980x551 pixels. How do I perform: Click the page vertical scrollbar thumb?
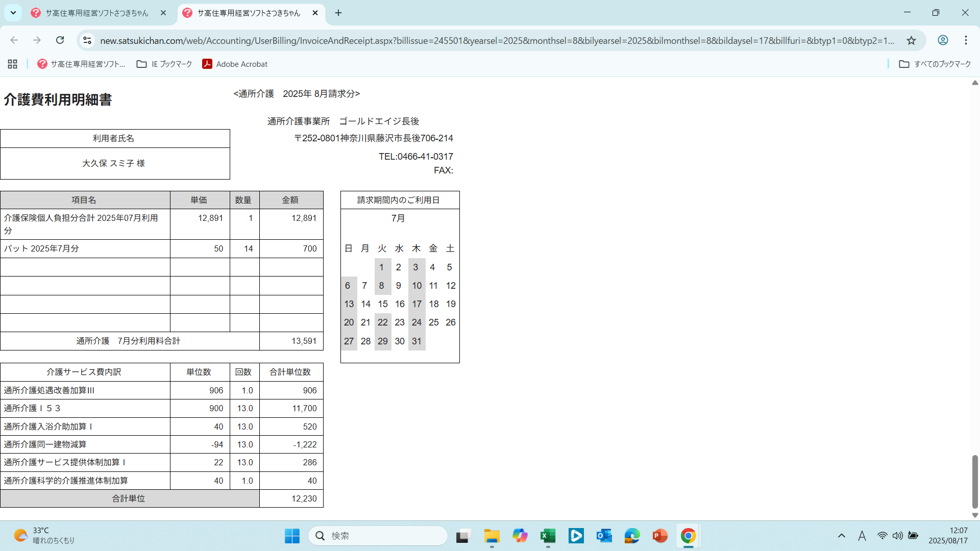click(x=975, y=481)
